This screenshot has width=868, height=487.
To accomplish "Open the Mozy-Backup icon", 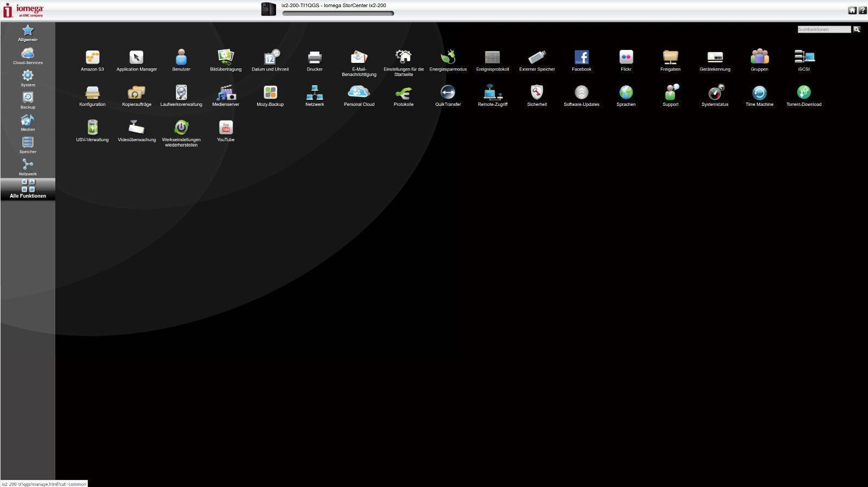I will pyautogui.click(x=270, y=93).
